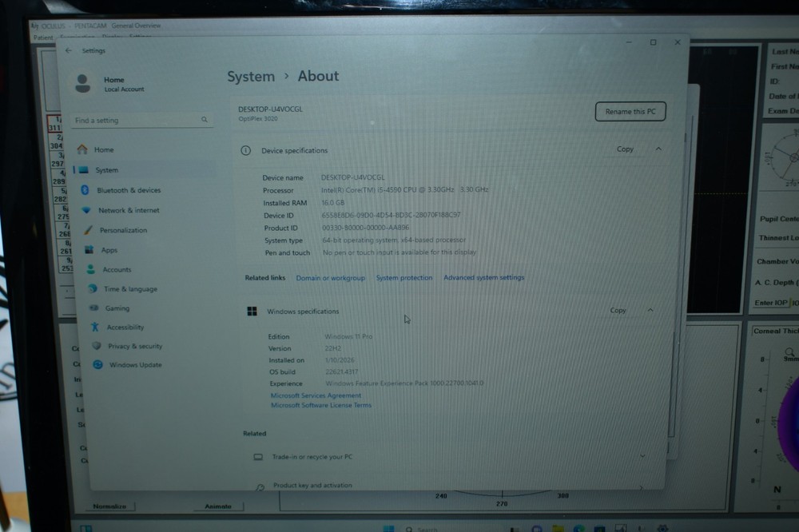Click the search magnifier in Find a setting

click(x=205, y=120)
